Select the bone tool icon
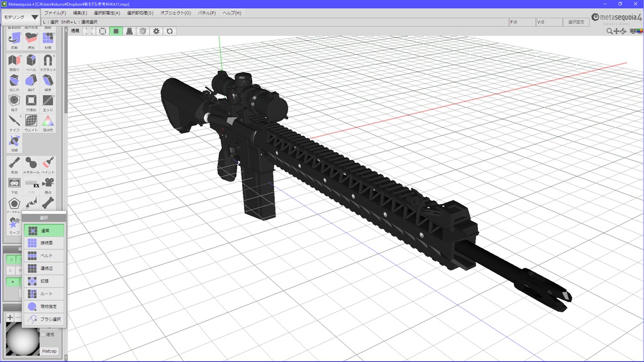This screenshot has height=362, width=644. 48,203
